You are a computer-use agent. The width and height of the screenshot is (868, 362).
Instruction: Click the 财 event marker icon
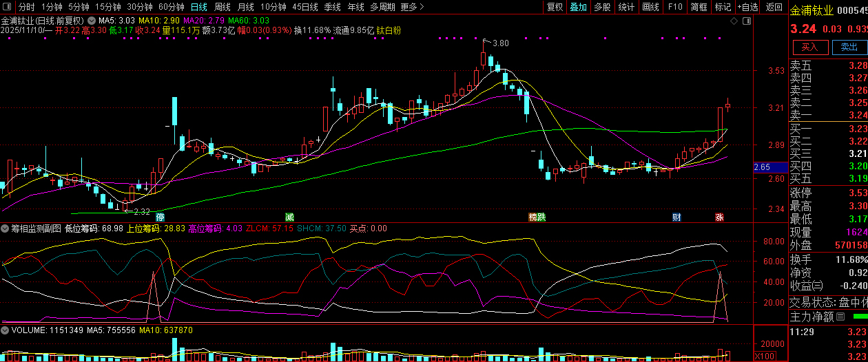click(676, 217)
